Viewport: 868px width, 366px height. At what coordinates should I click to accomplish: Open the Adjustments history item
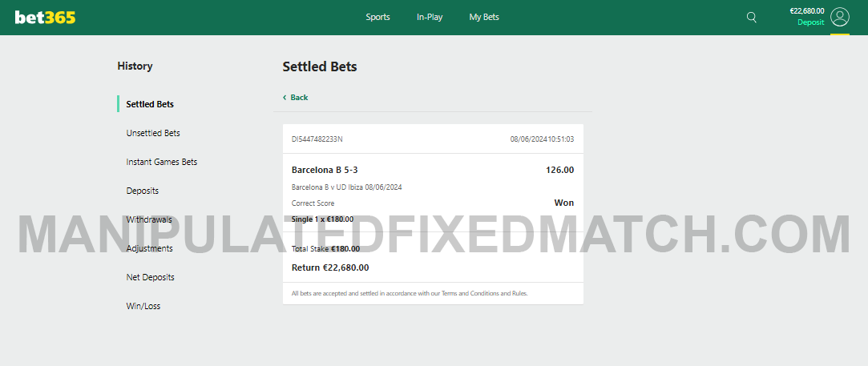[x=150, y=248]
